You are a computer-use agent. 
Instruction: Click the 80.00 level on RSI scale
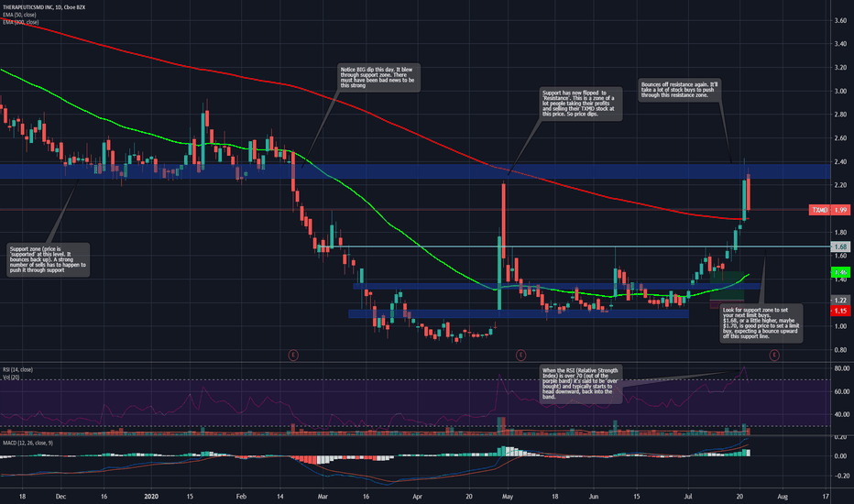tap(841, 368)
